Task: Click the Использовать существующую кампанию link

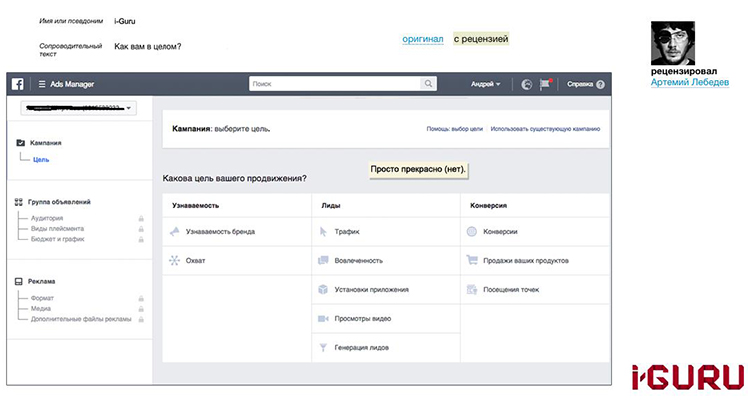Action: [545, 129]
